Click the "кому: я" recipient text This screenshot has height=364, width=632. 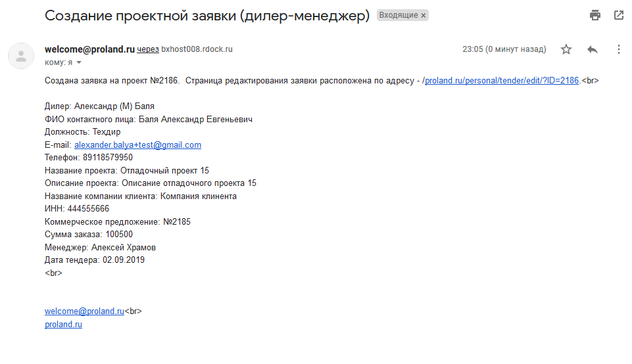(x=59, y=62)
